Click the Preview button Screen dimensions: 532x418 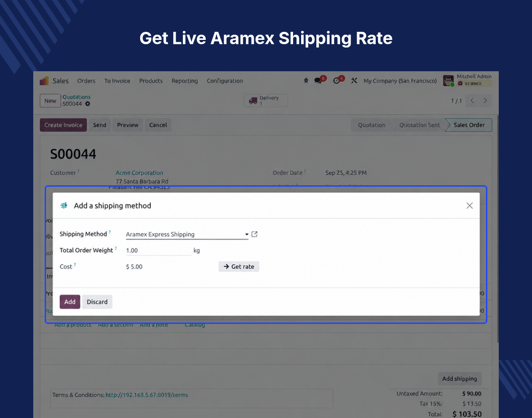point(128,125)
